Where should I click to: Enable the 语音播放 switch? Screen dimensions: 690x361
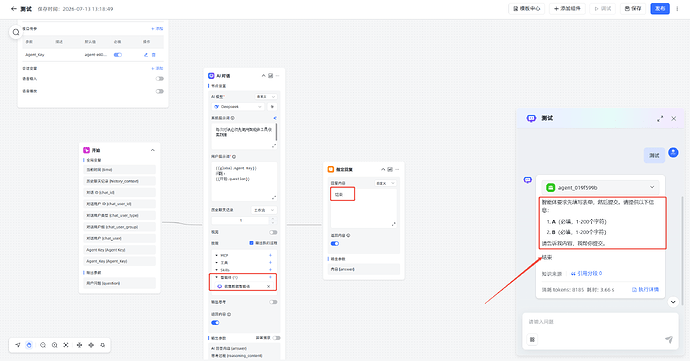tap(159, 91)
